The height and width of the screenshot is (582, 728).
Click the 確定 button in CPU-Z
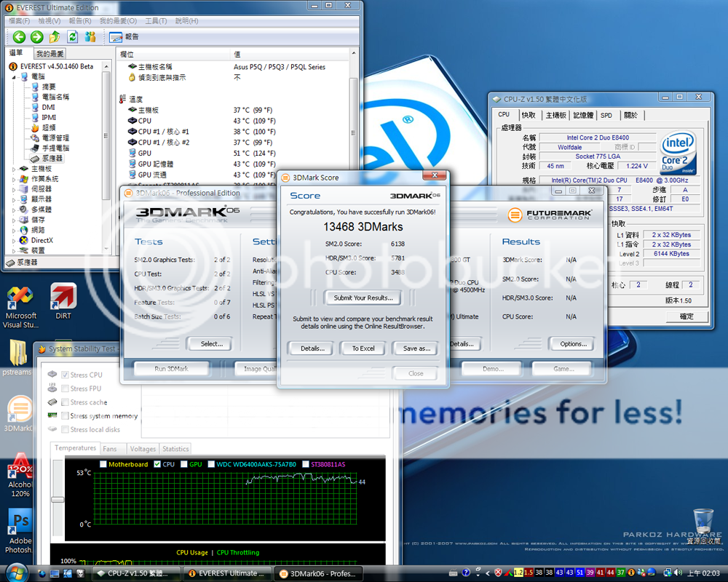click(x=687, y=316)
